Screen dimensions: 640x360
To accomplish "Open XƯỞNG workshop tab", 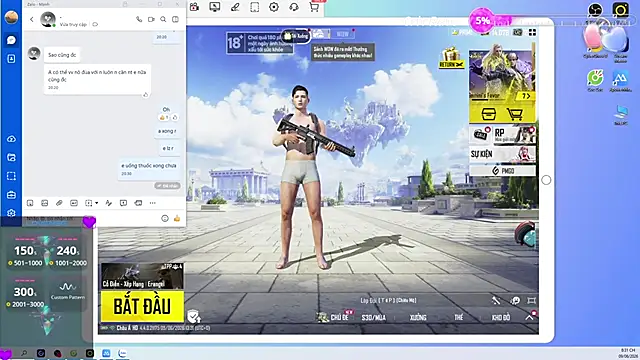I will (418, 317).
